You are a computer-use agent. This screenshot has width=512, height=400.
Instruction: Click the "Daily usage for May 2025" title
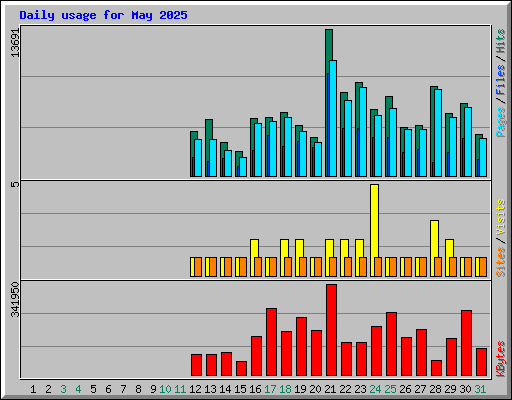point(103,15)
